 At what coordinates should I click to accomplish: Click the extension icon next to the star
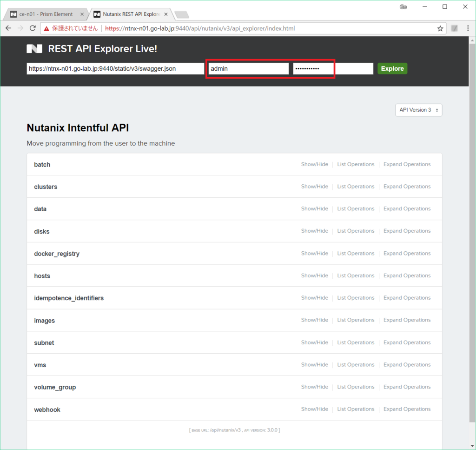coord(454,28)
